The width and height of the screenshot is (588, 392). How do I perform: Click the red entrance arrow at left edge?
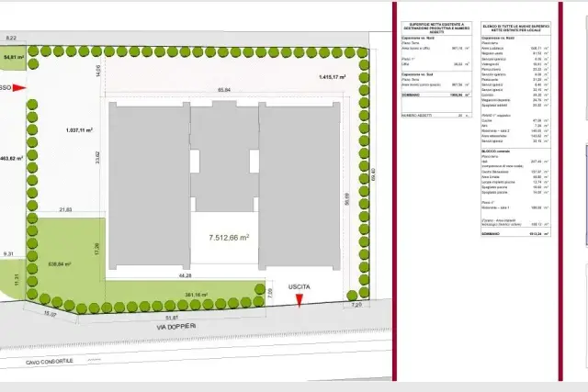18,88
